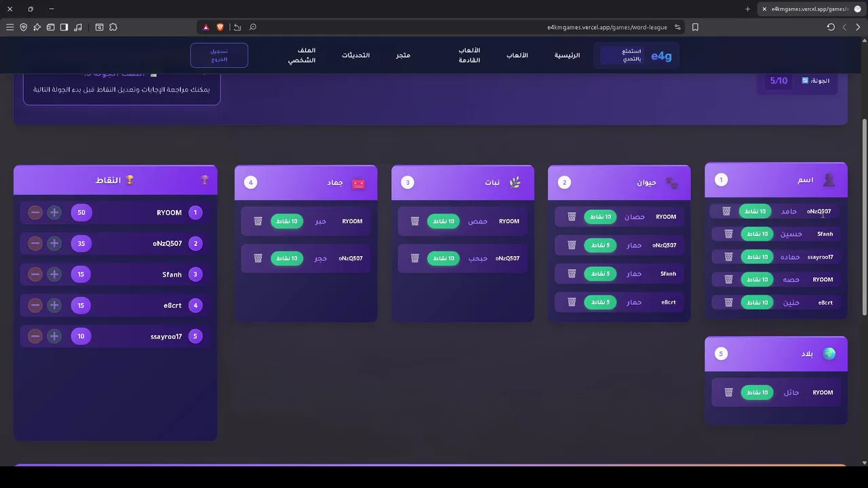Open Brave Shields lion icon

click(x=220, y=27)
